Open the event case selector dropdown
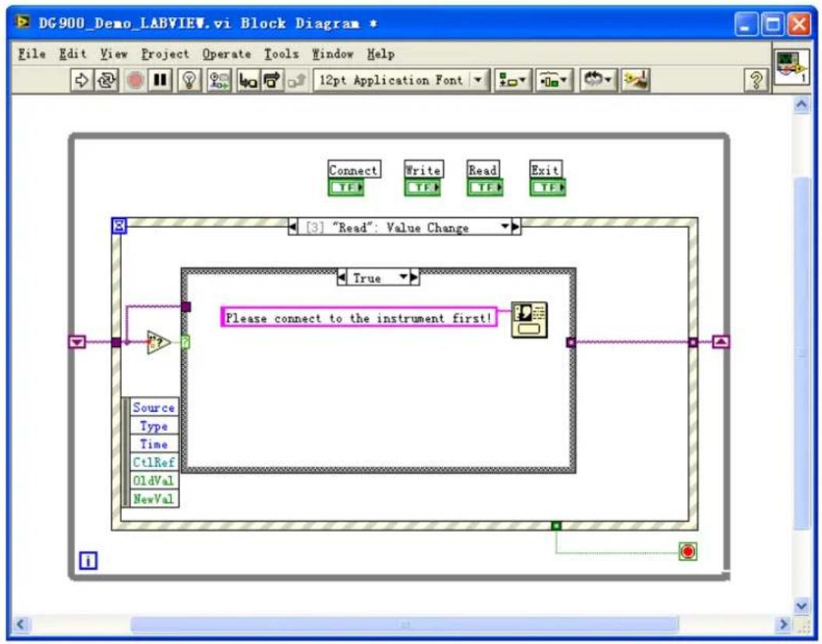 505,227
